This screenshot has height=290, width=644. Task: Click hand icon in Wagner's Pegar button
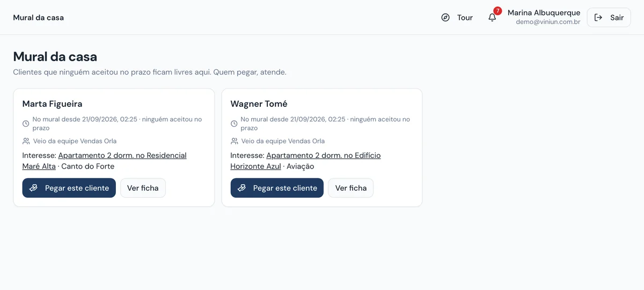[241, 188]
